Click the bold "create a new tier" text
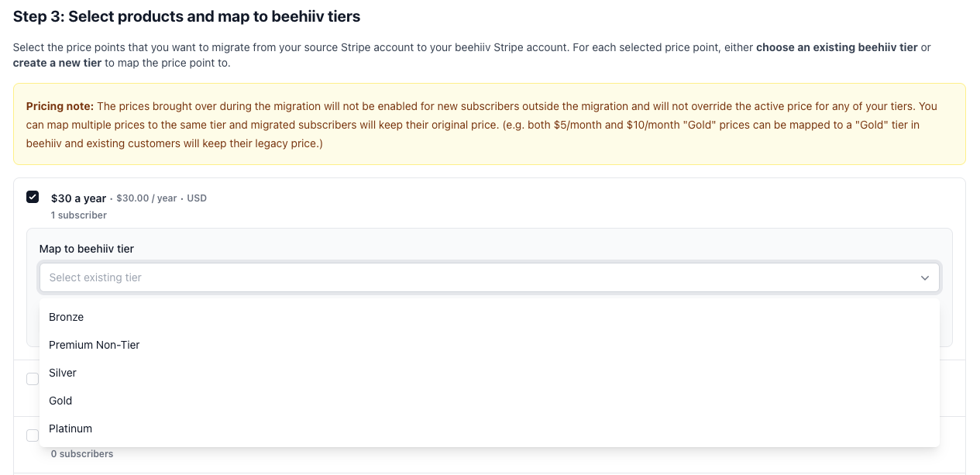The height and width of the screenshot is (475, 980). [57, 63]
